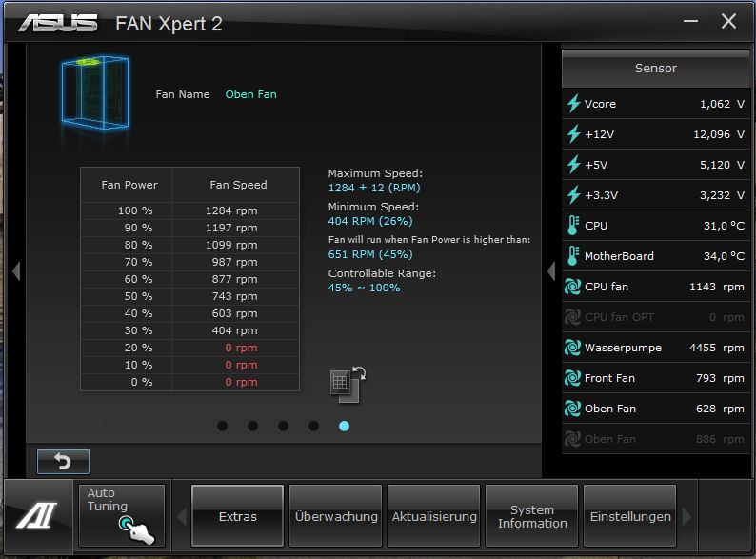Click the +3.3V lightning bolt icon
Viewport: 756px width, 559px height.
coord(573,195)
